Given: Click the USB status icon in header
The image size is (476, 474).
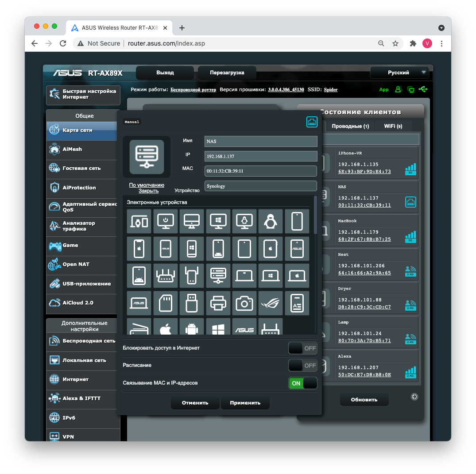Looking at the screenshot, I should [x=423, y=89].
